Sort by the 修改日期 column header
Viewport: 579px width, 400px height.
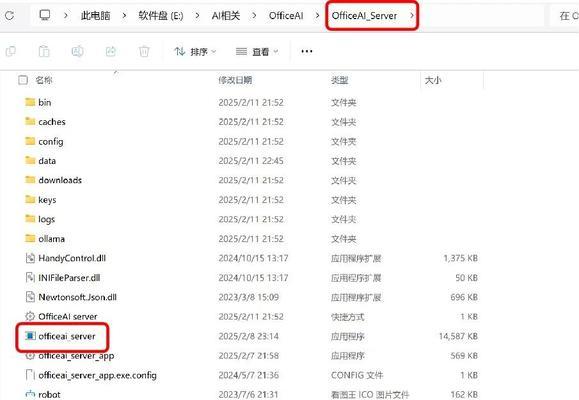click(235, 80)
